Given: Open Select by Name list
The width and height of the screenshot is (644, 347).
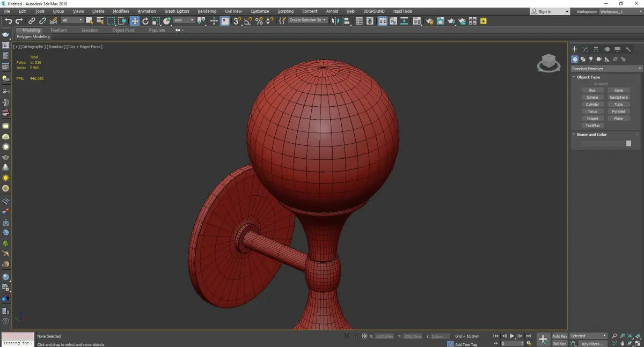Looking at the screenshot, I should (x=100, y=21).
